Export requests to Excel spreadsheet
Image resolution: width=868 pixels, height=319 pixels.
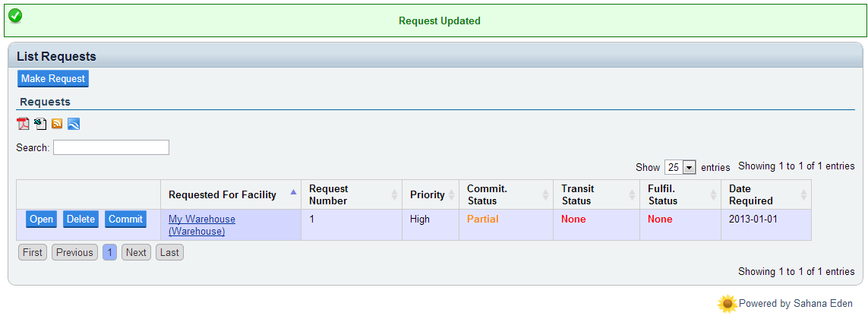point(40,124)
